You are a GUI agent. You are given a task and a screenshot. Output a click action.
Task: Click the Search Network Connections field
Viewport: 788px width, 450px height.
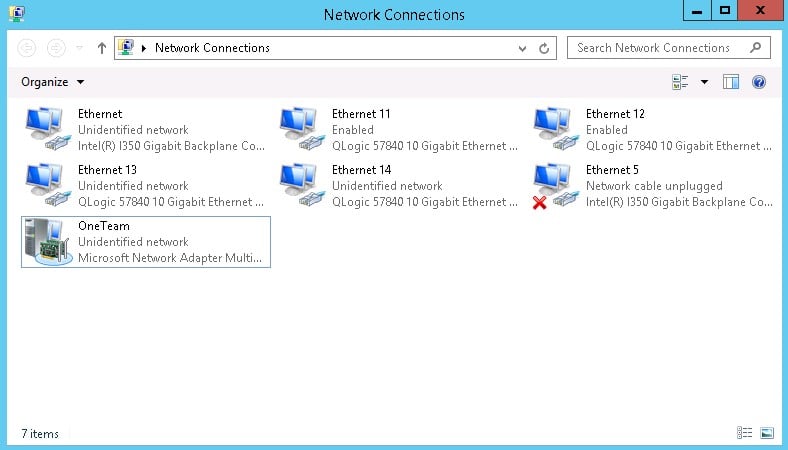pos(668,48)
